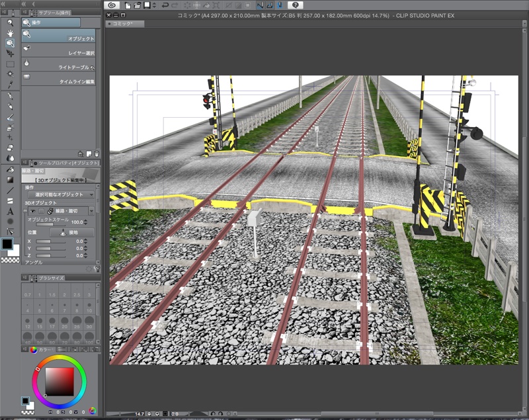Select the カラー color wheel tab
Viewport: 529px width, 420px height.
click(x=42, y=350)
